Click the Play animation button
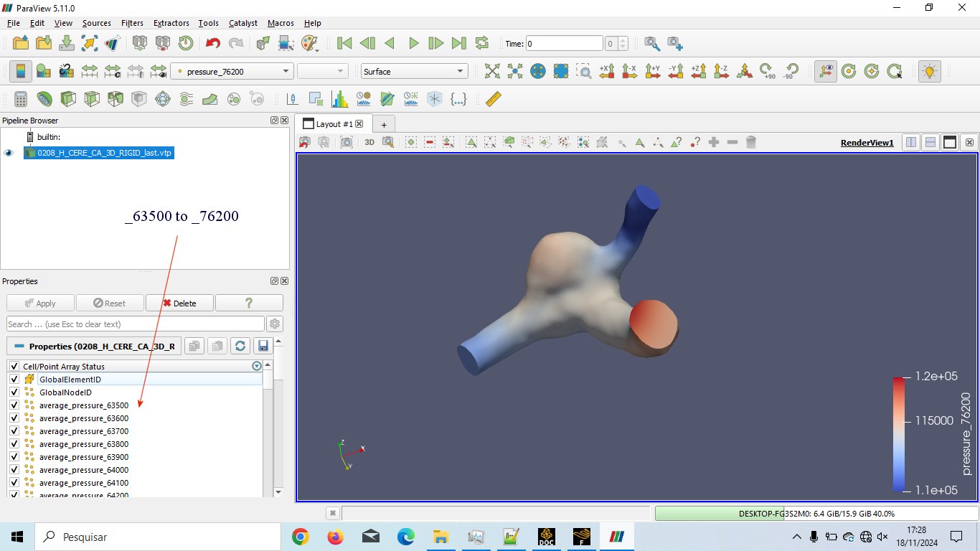The height and width of the screenshot is (551, 980). tap(413, 43)
